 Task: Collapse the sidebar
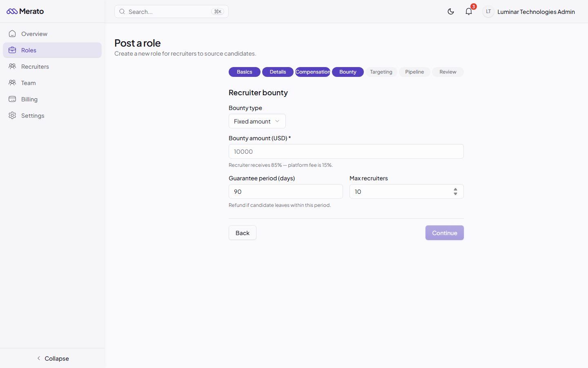53,358
